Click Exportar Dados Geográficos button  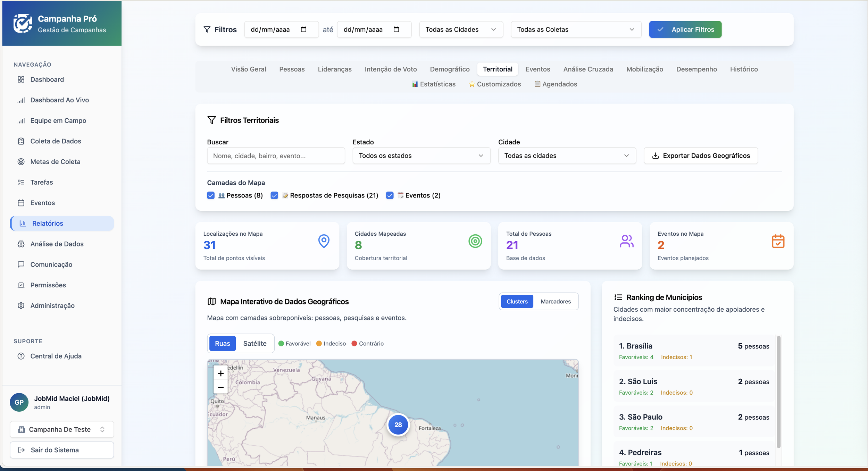click(x=701, y=156)
